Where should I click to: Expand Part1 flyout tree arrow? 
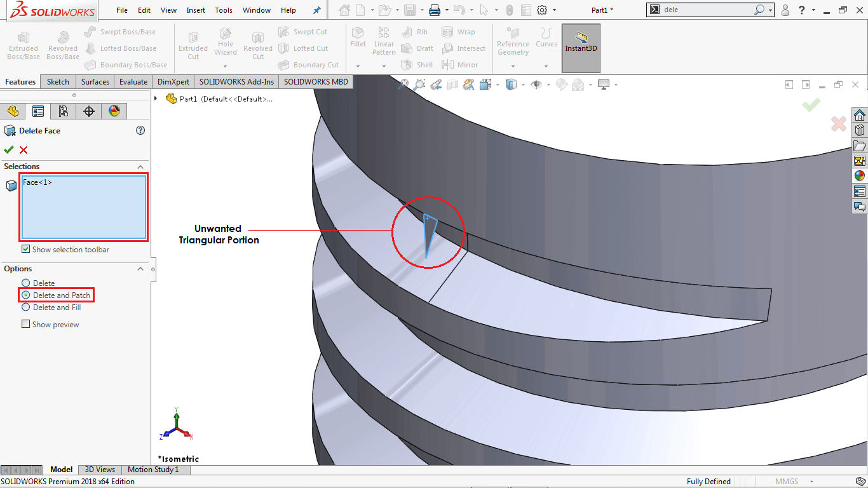156,98
